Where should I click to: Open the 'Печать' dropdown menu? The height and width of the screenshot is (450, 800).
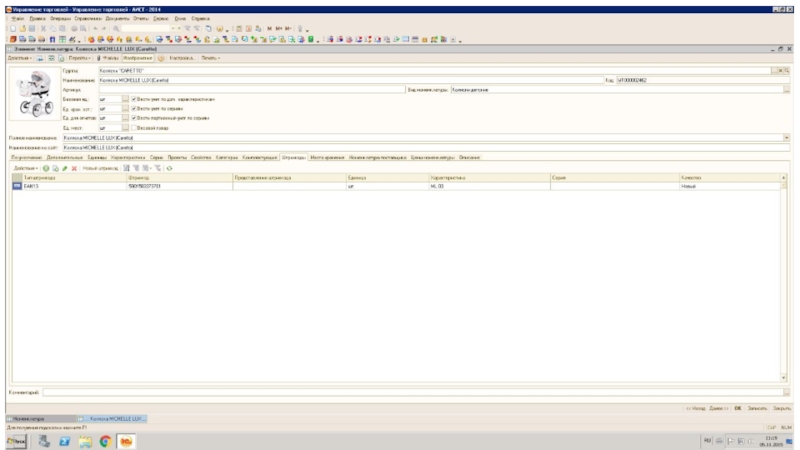tap(210, 58)
